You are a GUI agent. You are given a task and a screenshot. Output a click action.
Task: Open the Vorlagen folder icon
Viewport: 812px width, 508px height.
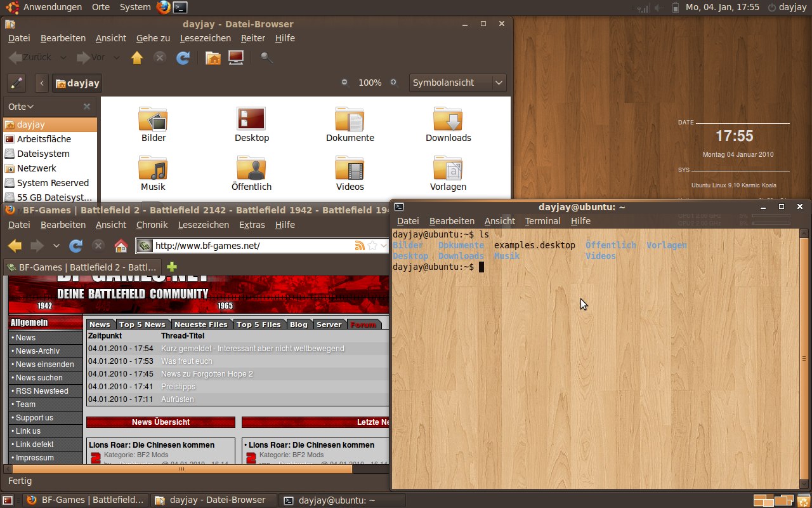pos(448,168)
